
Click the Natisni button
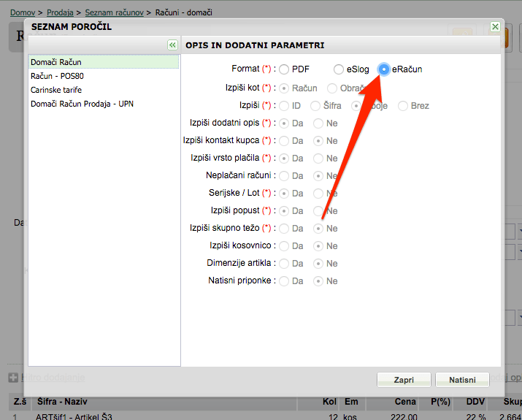462,380
